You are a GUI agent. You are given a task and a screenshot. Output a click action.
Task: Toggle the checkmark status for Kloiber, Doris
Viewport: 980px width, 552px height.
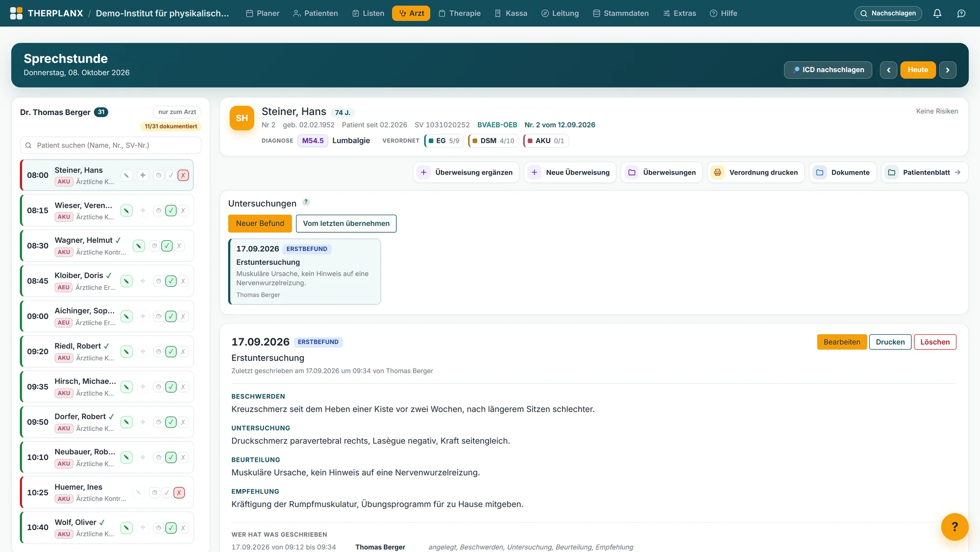click(x=171, y=281)
